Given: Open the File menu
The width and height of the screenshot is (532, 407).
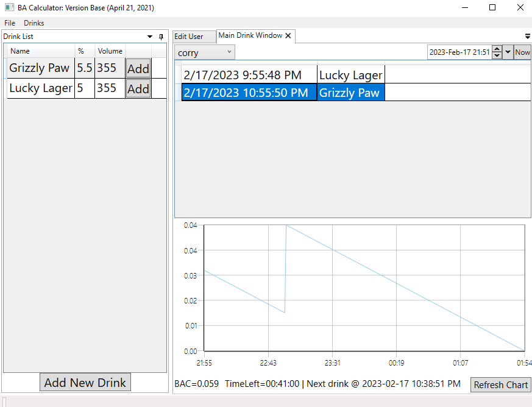Looking at the screenshot, I should (x=9, y=23).
